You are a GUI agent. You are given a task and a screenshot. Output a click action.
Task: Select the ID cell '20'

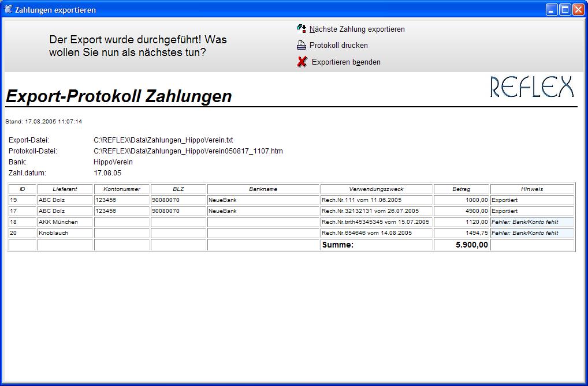pyautogui.click(x=23, y=233)
